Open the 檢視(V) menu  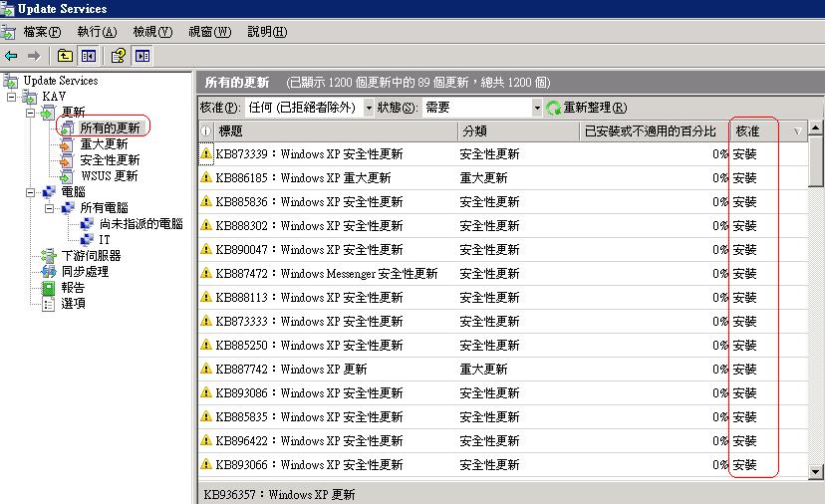coord(152,32)
